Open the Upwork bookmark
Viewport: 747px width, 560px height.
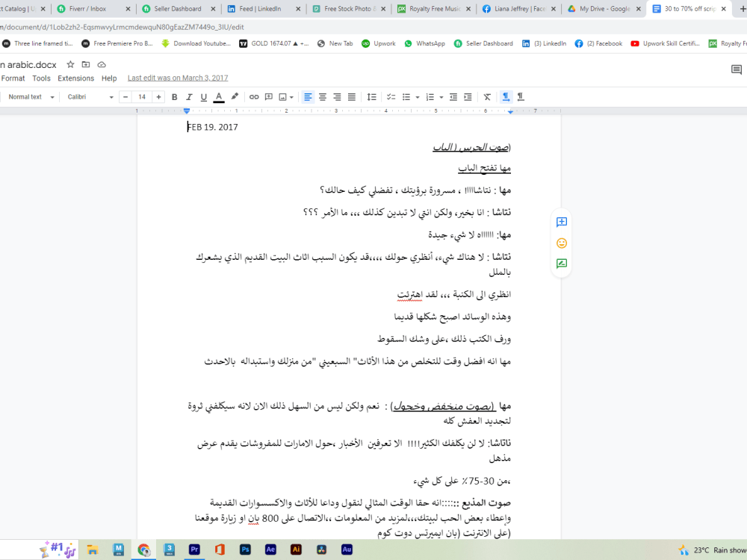point(379,43)
